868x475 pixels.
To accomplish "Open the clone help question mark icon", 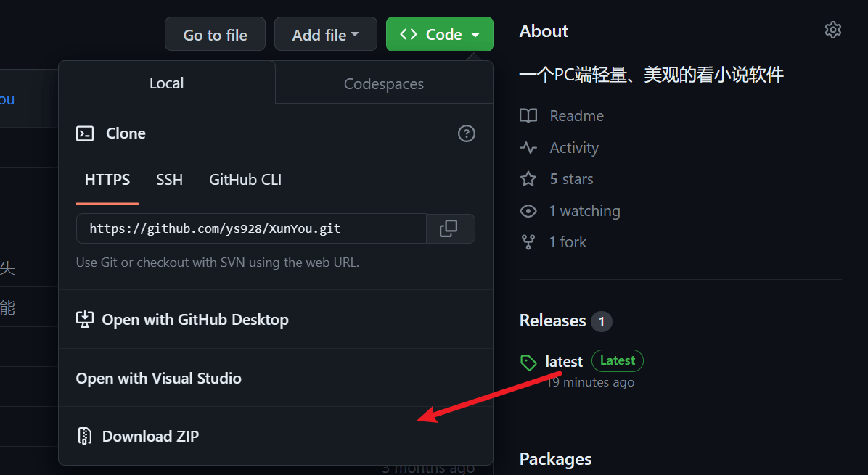I will [467, 133].
